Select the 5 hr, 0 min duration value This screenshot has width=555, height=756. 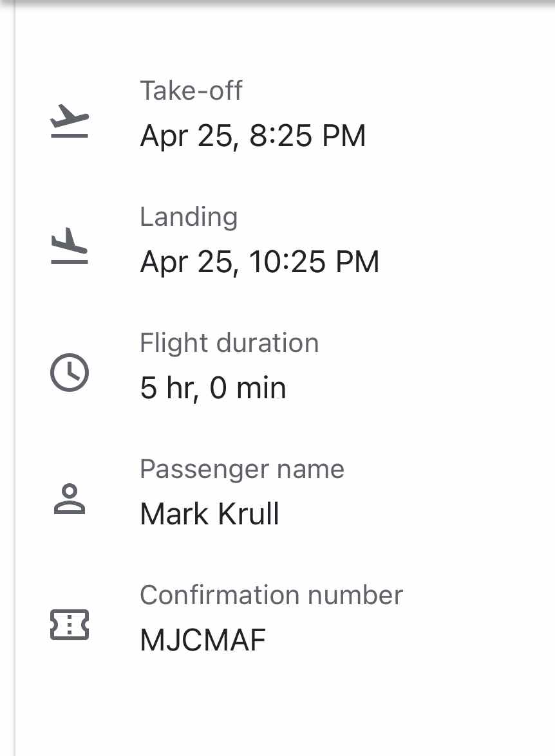213,388
